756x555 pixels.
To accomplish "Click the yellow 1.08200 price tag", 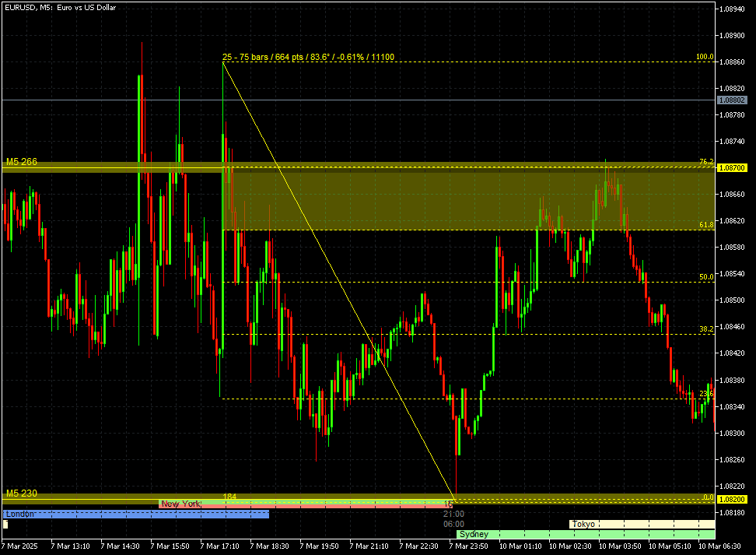I will coord(732,500).
